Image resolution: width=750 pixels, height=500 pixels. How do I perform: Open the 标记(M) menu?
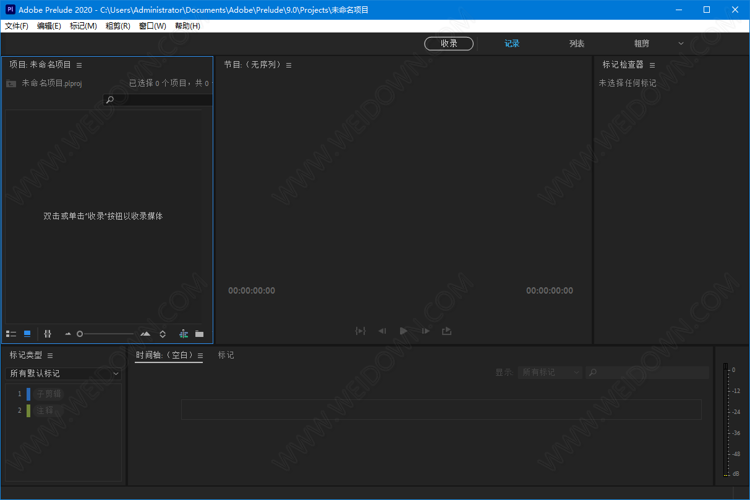83,26
